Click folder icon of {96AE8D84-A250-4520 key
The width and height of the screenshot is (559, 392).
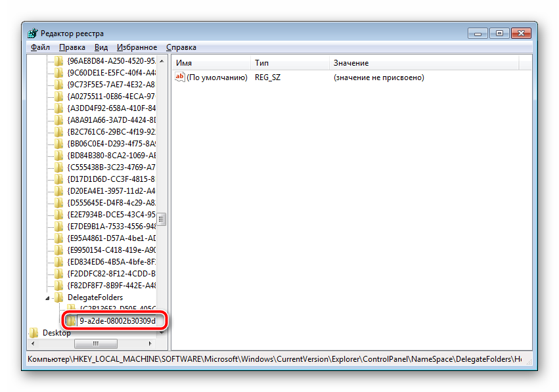coord(59,60)
